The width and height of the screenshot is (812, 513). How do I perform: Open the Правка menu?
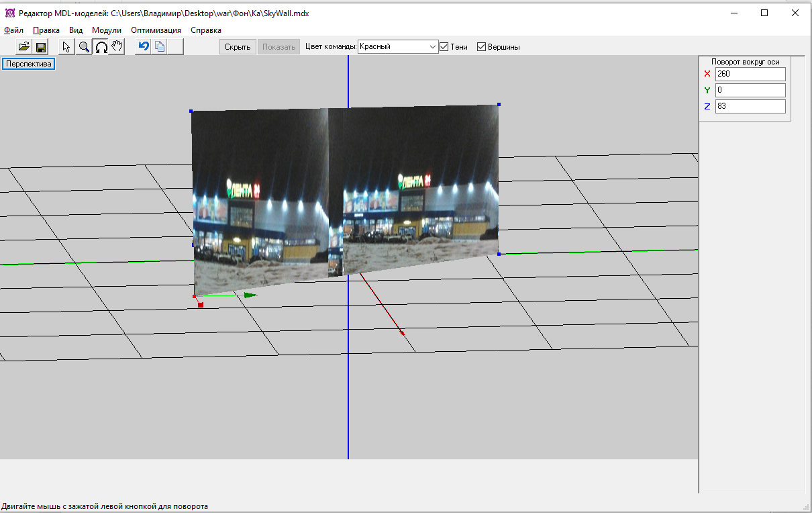click(x=46, y=30)
